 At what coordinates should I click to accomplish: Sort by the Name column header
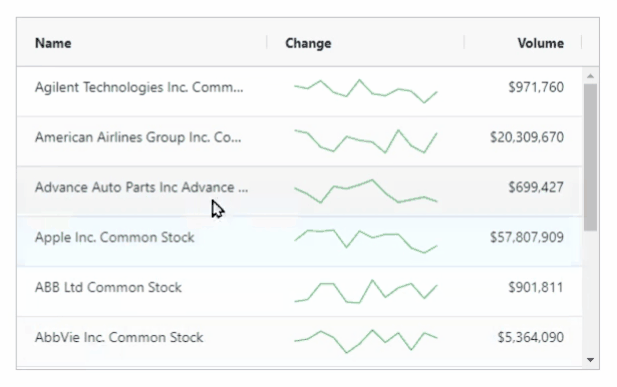[53, 43]
